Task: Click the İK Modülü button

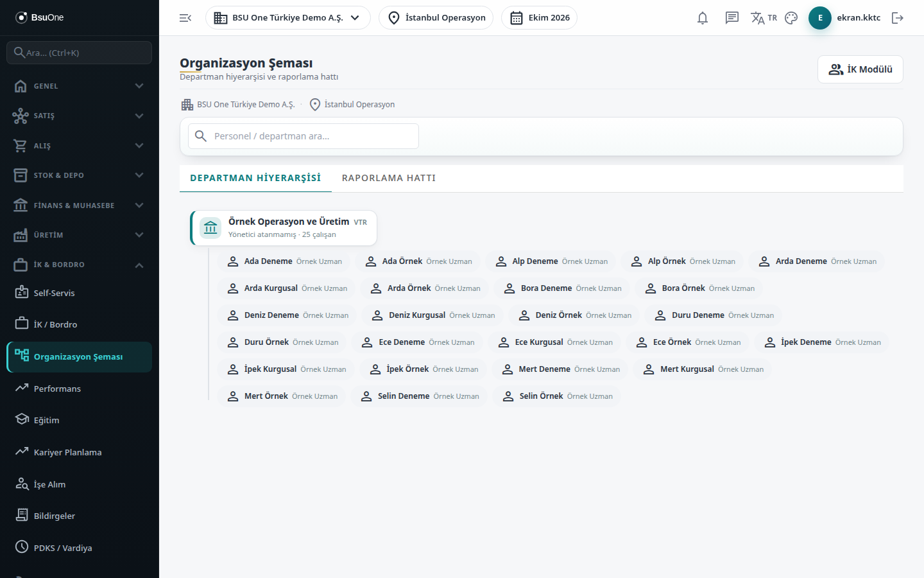Action: click(x=860, y=69)
